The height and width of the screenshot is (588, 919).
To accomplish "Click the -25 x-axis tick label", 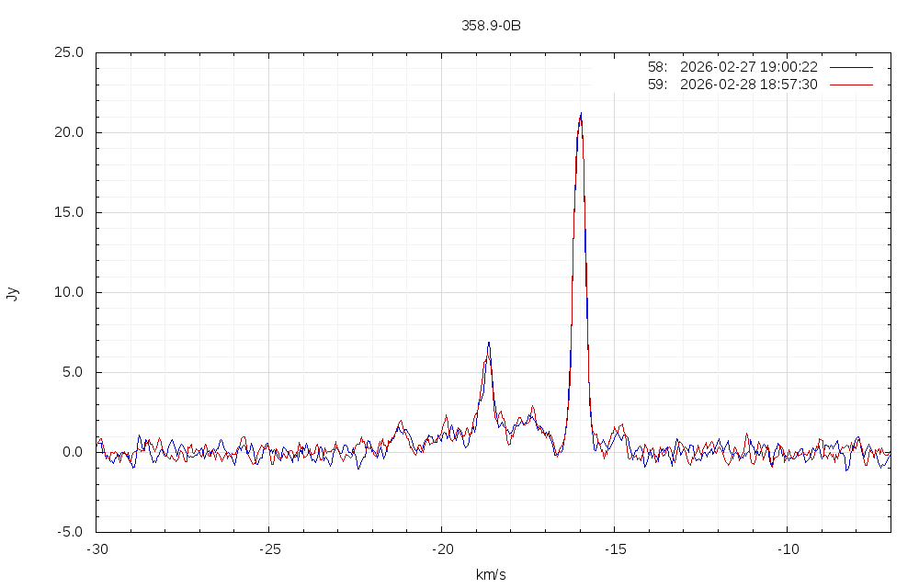I will click(268, 548).
